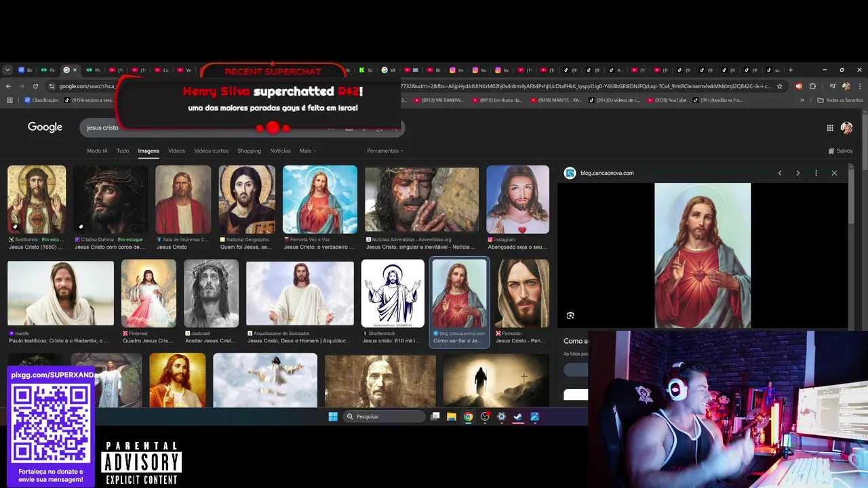Switch to the Modo IA tab
The height and width of the screenshot is (488, 868).
pos(97,151)
